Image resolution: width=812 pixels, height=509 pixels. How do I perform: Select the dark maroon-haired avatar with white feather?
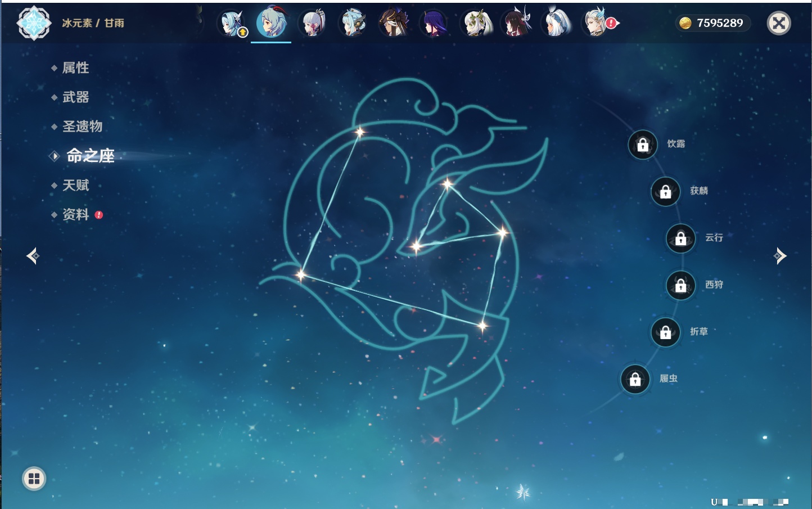click(516, 24)
